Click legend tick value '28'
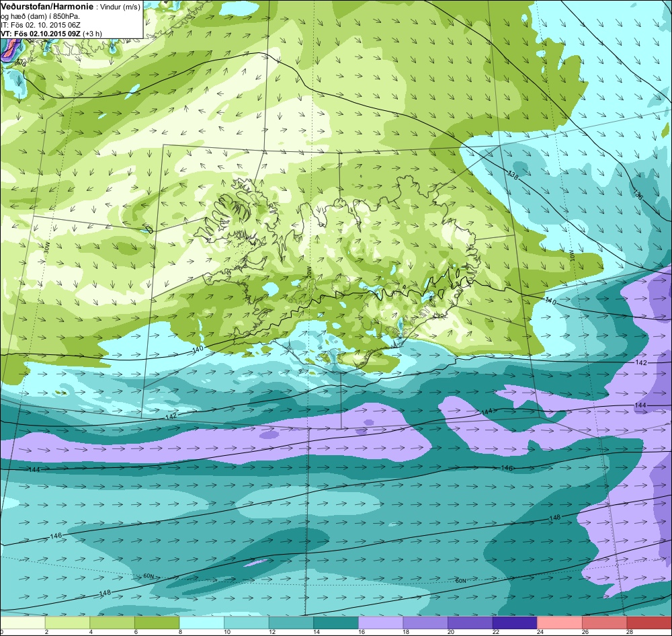The width and height of the screenshot is (672, 636). click(x=630, y=632)
